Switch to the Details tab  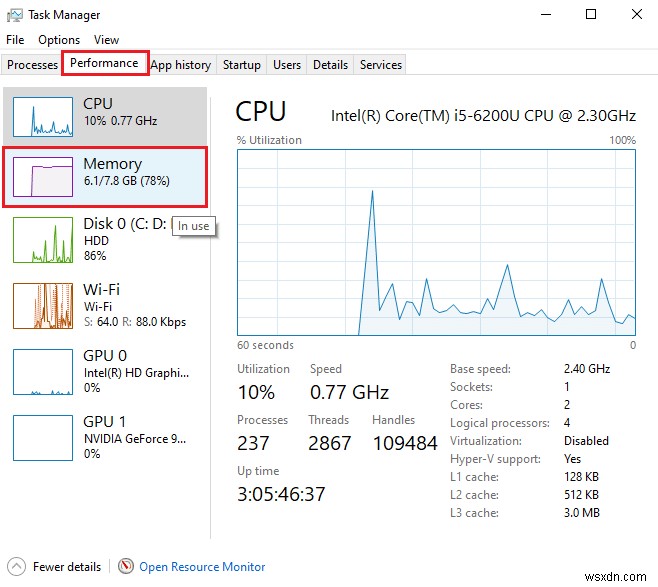click(x=330, y=65)
